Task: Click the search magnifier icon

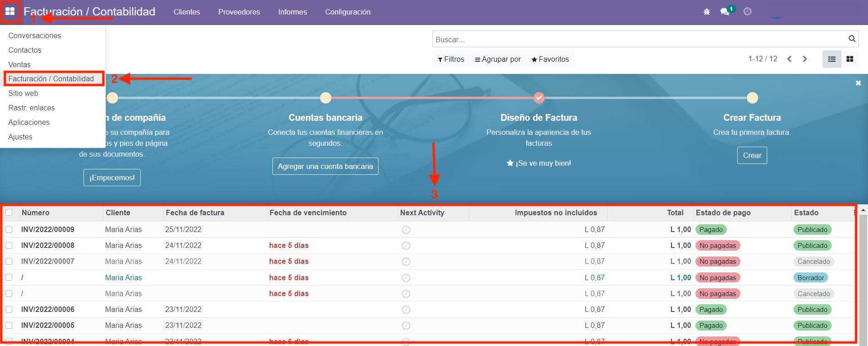Action: (x=852, y=39)
